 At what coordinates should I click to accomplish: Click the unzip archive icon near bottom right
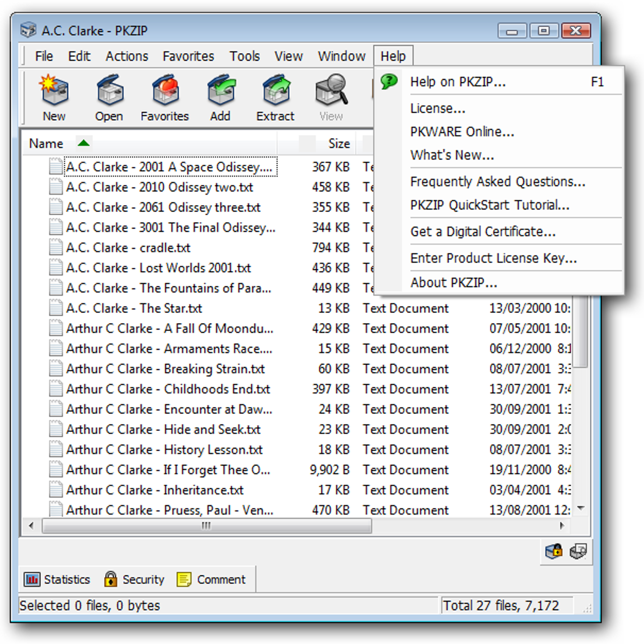point(579,551)
